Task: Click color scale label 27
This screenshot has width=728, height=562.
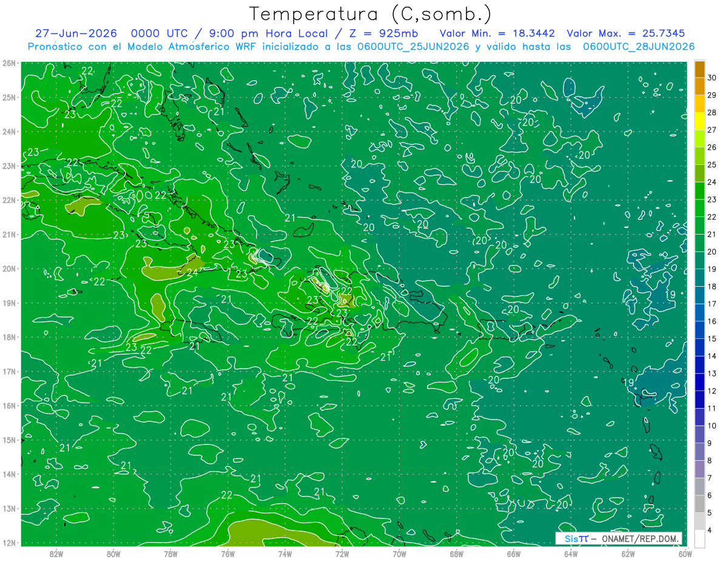Action: [x=712, y=130]
